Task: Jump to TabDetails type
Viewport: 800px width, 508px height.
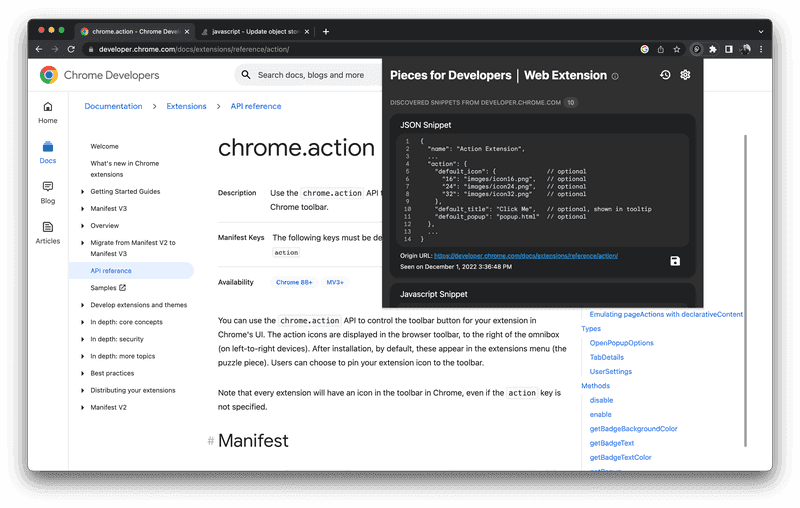Action: [607, 358]
